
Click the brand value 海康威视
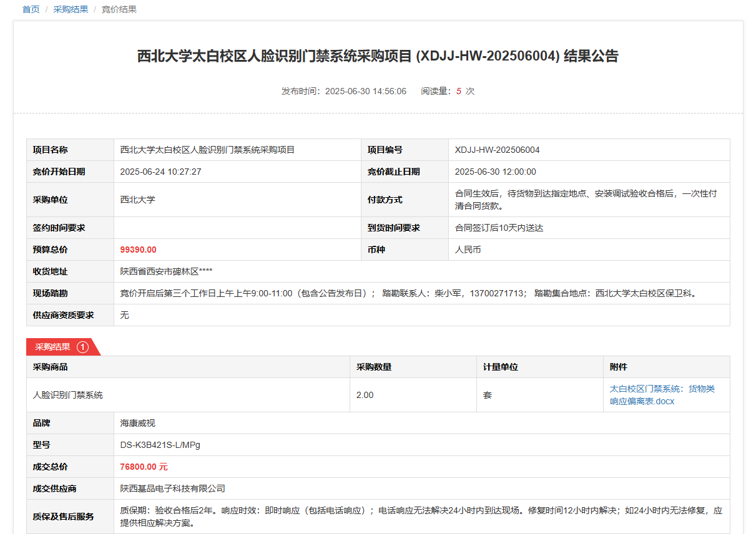[x=137, y=423]
